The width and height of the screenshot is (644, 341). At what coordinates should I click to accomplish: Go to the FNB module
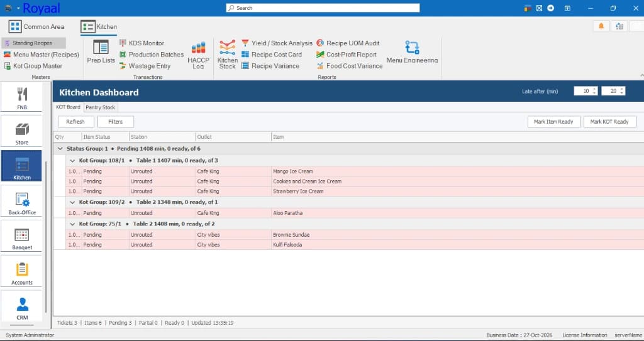pos(22,97)
